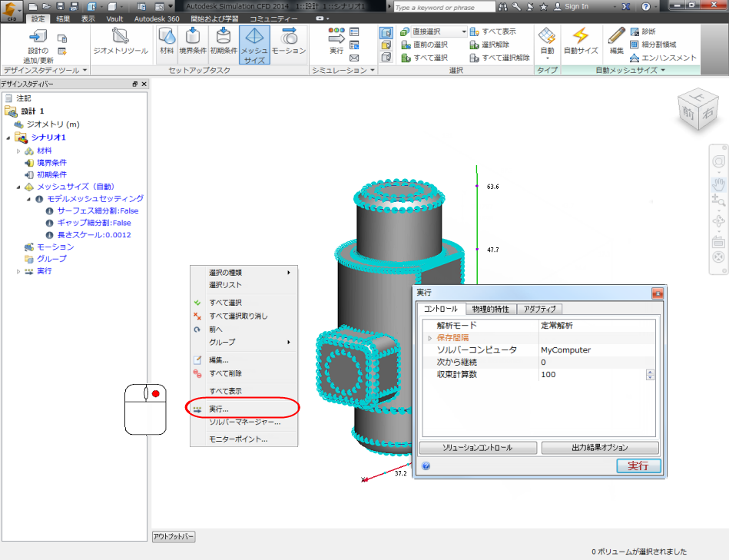Select the pan hand navigation tool
This screenshot has width=729, height=560.
pos(718,183)
